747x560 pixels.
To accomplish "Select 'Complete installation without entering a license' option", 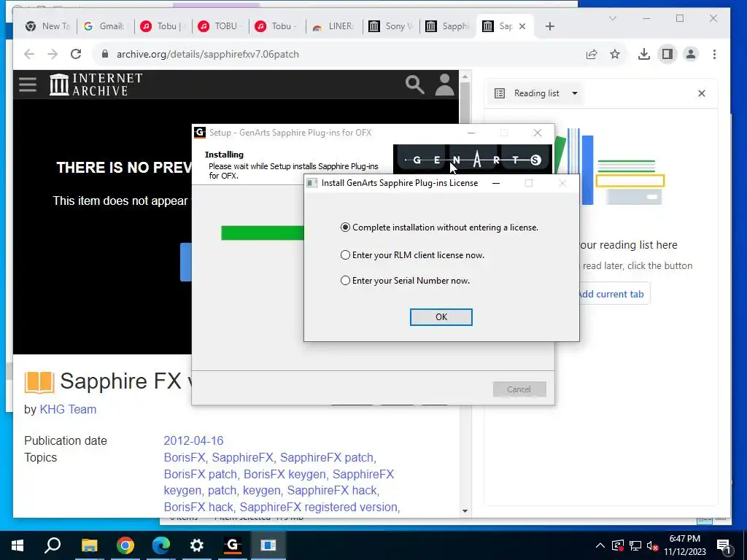I will pos(439,227).
